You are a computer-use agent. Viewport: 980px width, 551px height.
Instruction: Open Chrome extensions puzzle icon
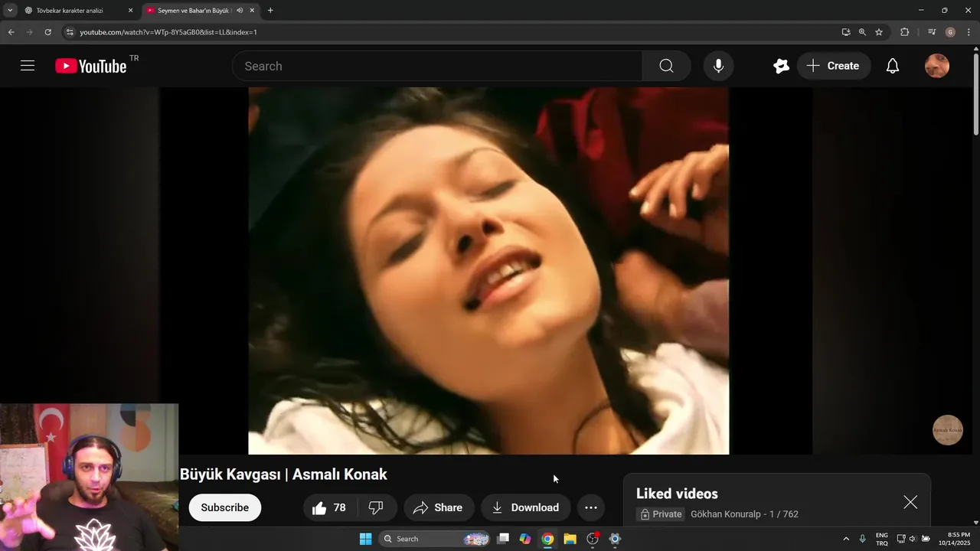pyautogui.click(x=905, y=32)
